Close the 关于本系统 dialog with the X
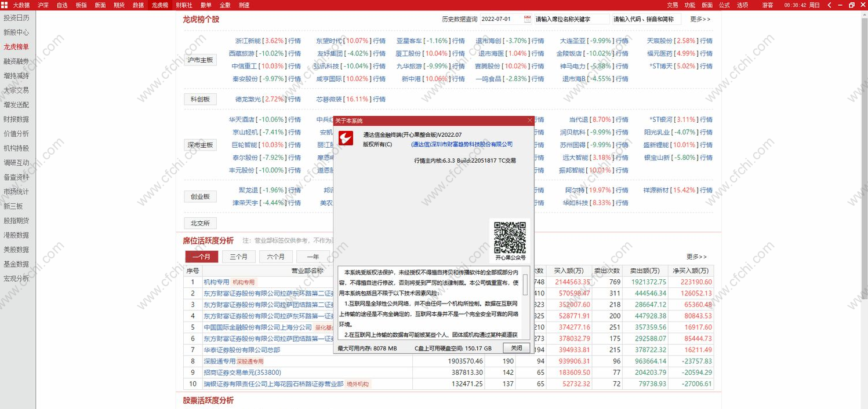The image size is (868, 409). pyautogui.click(x=529, y=120)
